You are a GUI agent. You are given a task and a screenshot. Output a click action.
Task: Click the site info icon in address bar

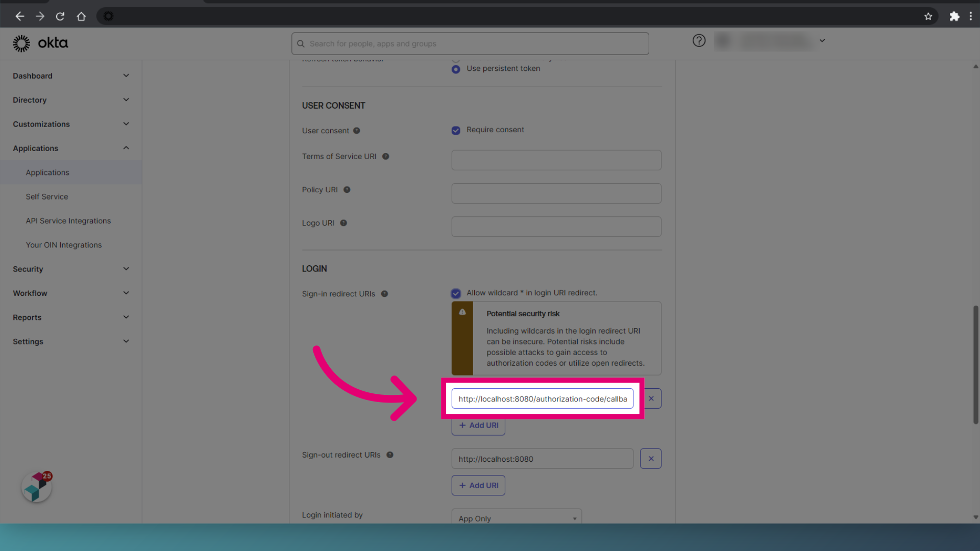pos(108,16)
